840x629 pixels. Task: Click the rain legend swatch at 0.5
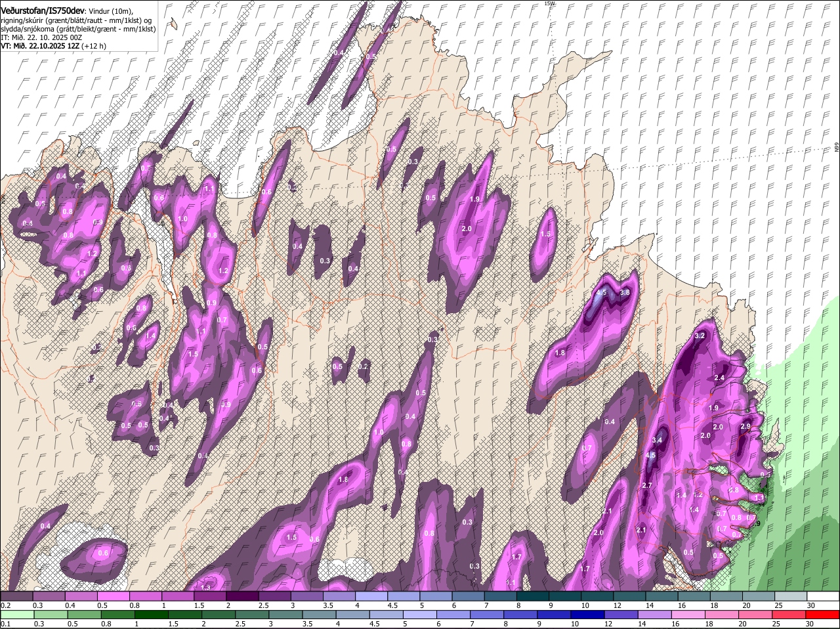[85, 615]
